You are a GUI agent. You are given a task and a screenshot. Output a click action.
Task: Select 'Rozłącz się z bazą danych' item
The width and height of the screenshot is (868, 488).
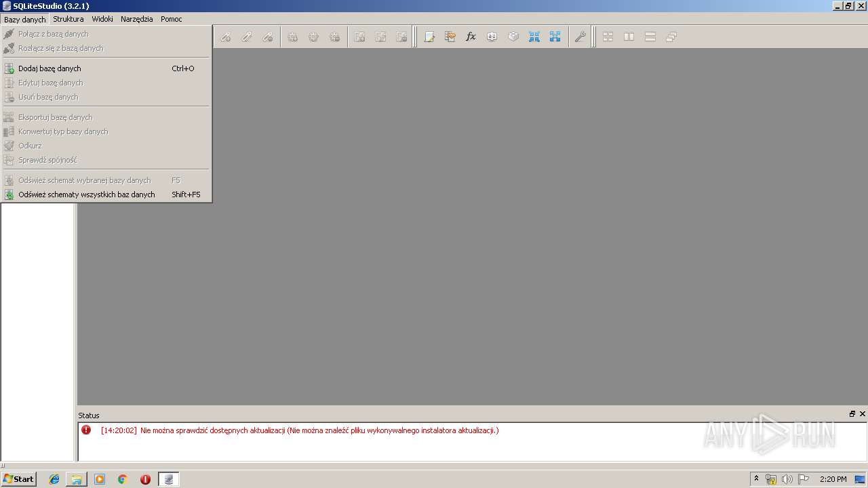(x=106, y=48)
